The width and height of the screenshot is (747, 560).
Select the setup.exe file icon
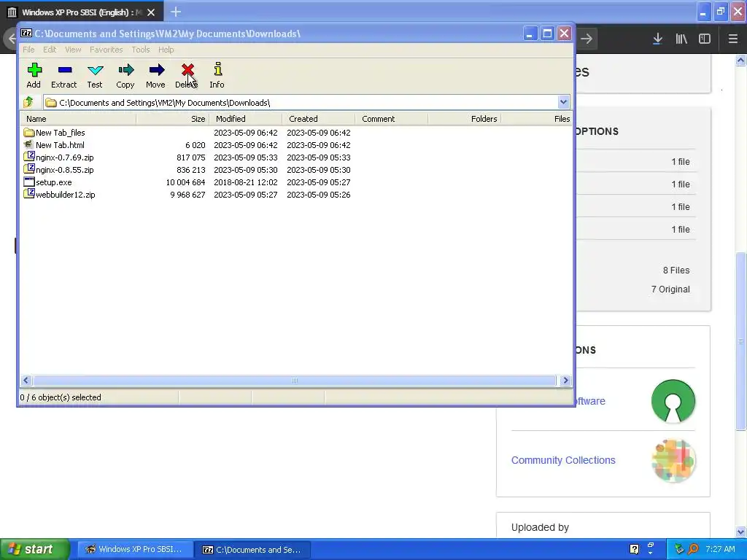29,182
